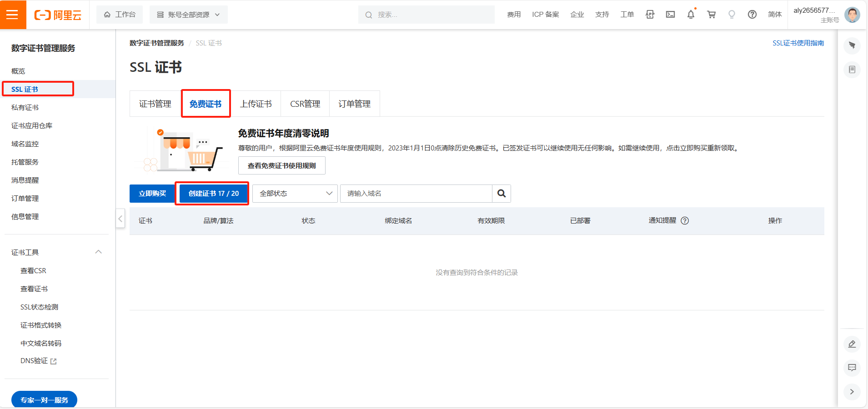Image resolution: width=868 pixels, height=409 pixels.
Task: Click 专家一对一服务 button
Action: 44,400
